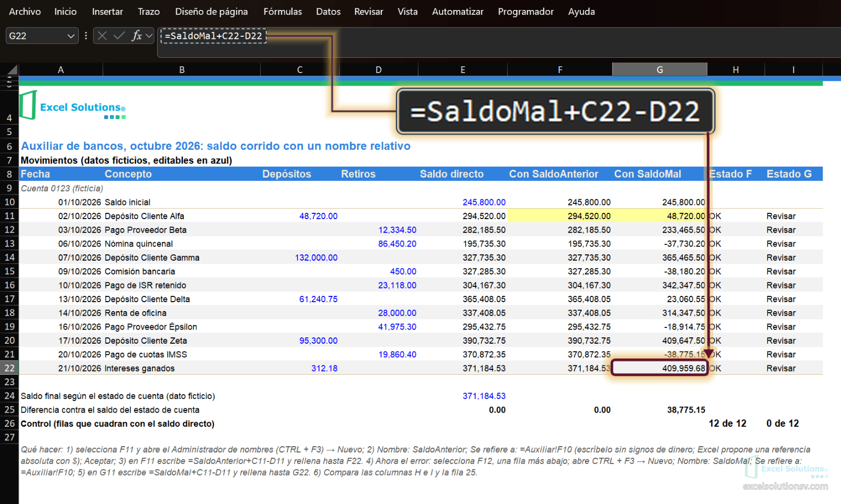Open the Insertar ribbon tab

point(107,12)
